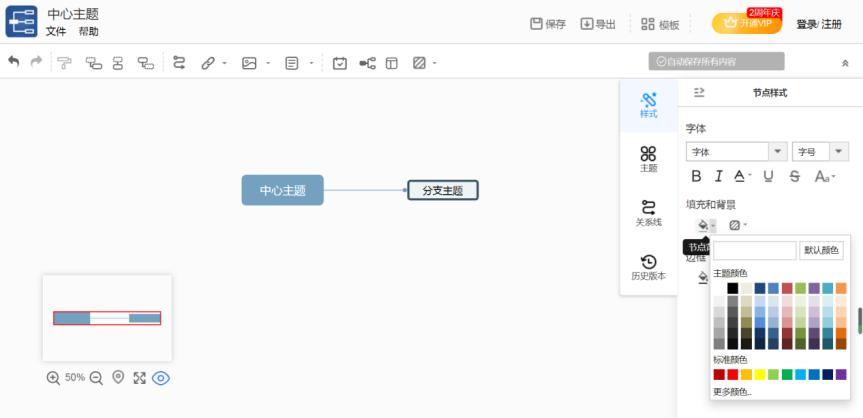Viewport: 863px width, 418px height.
Task: Expand the note dropdown arrow in toolbar
Action: coord(311,63)
